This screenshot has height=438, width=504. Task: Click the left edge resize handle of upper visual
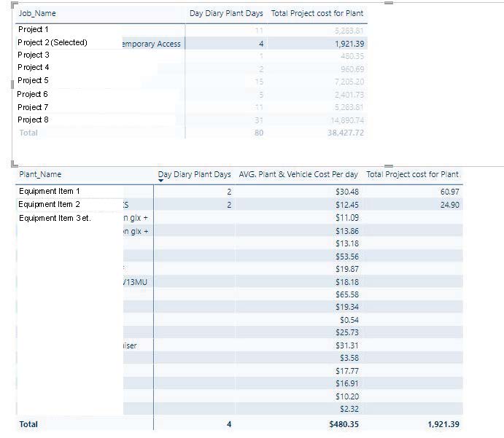pyautogui.click(x=12, y=85)
